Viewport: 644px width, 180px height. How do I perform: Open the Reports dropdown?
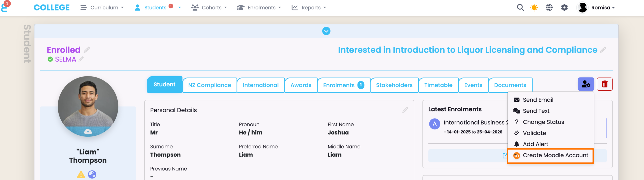coord(309,8)
